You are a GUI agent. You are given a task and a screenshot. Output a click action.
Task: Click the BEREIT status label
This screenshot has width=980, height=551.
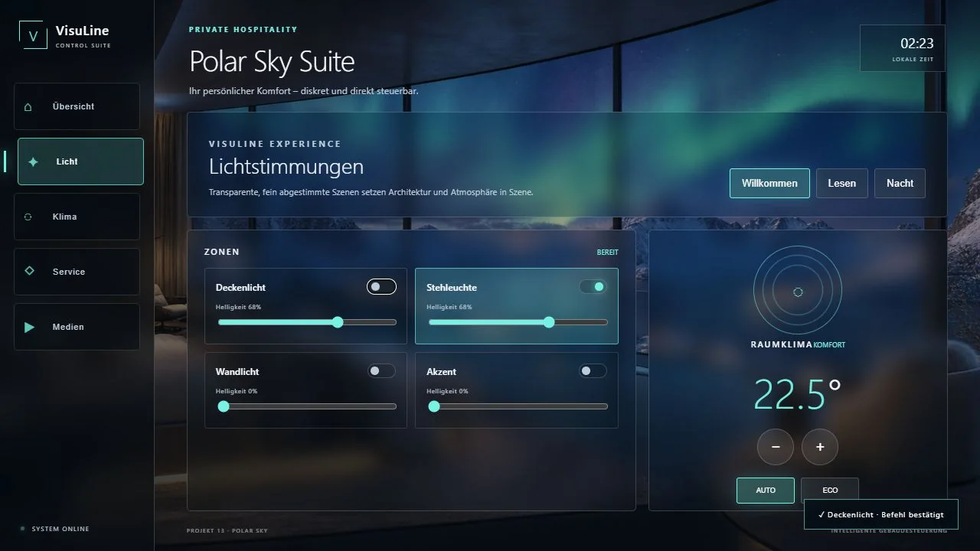pyautogui.click(x=608, y=253)
